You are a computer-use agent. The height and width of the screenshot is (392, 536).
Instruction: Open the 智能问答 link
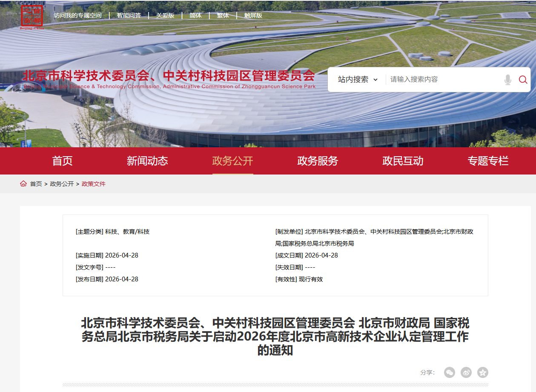[x=129, y=15]
